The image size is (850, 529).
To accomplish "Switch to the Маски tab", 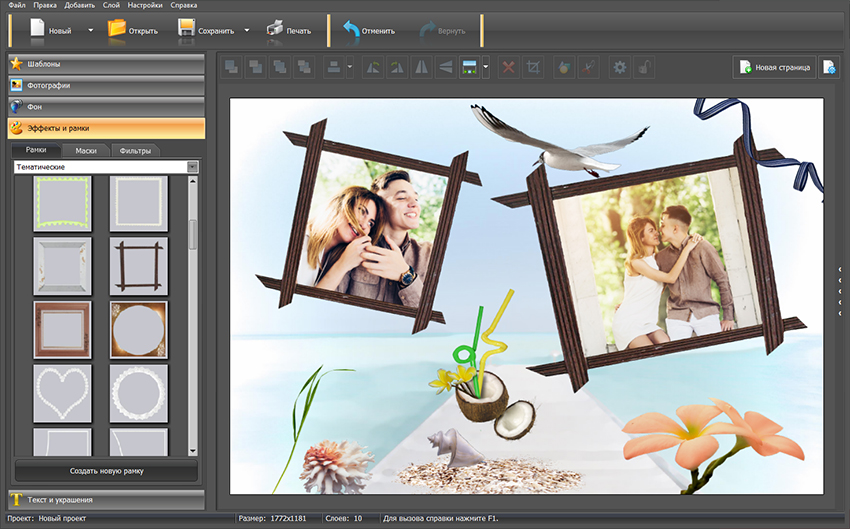I will click(x=86, y=151).
